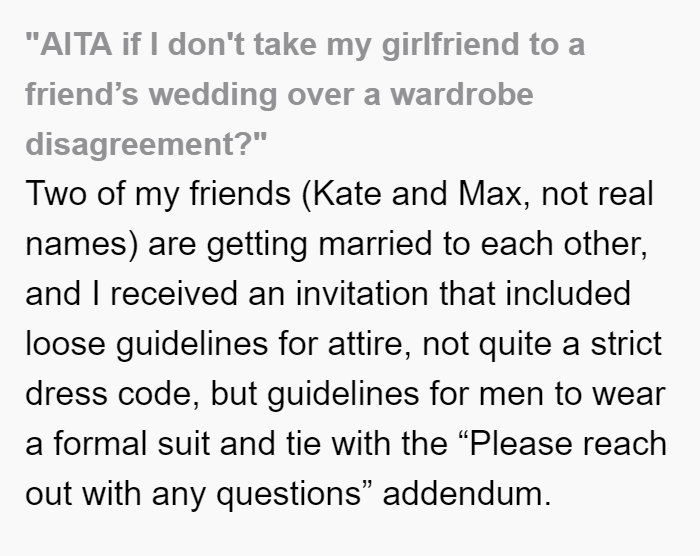Viewport: 700px width, 556px height.
Task: Select the word "strict" in the body text
Action: pos(626,344)
